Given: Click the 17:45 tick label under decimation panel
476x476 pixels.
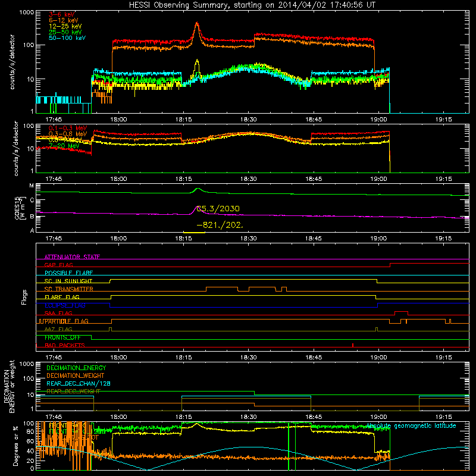Looking at the screenshot, I should (x=54, y=417).
